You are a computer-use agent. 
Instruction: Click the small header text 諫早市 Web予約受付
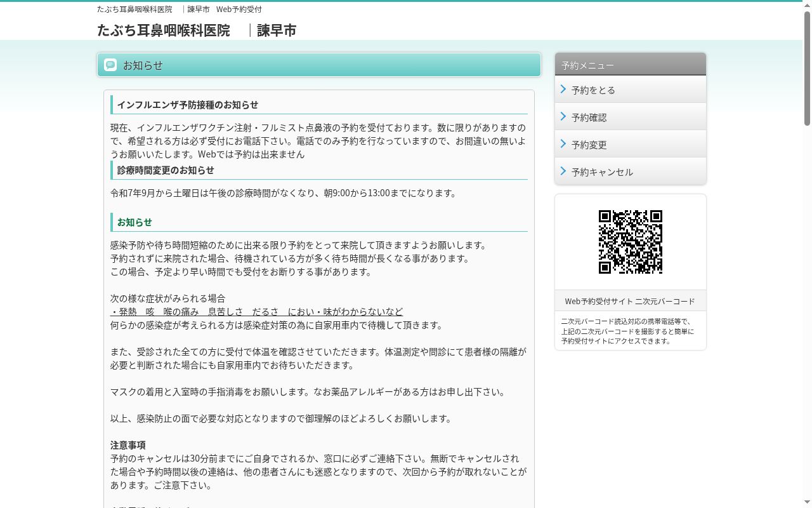[x=225, y=10]
